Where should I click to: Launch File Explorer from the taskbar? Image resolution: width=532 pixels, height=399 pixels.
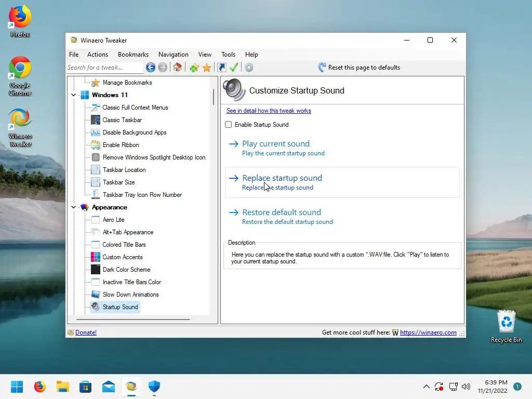[63, 387]
